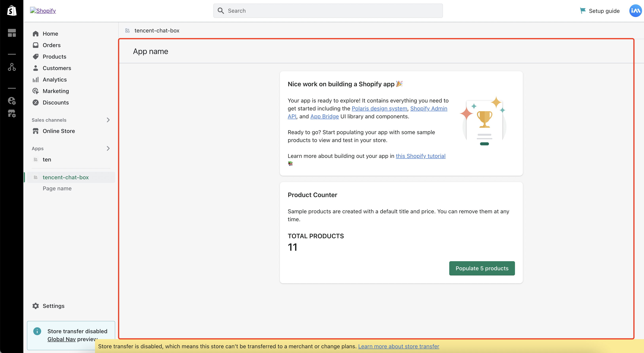Click the Product Counter heading
The height and width of the screenshot is (353, 644).
[x=312, y=195]
